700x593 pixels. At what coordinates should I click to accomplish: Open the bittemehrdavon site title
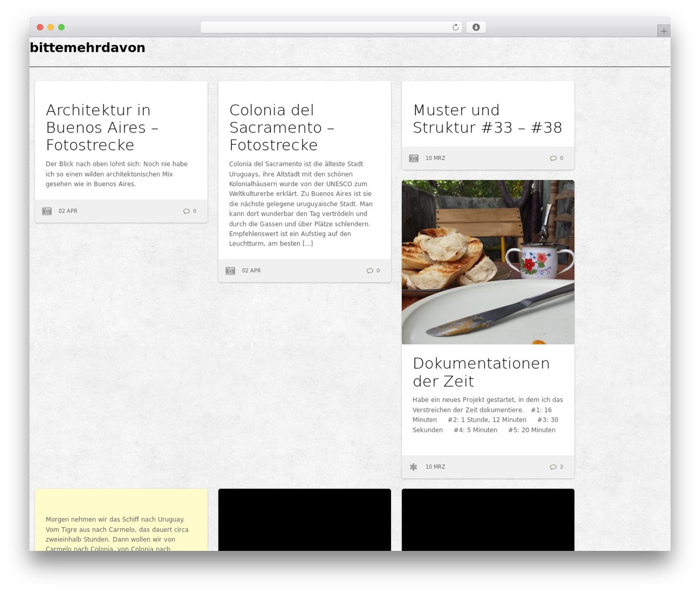click(x=87, y=48)
